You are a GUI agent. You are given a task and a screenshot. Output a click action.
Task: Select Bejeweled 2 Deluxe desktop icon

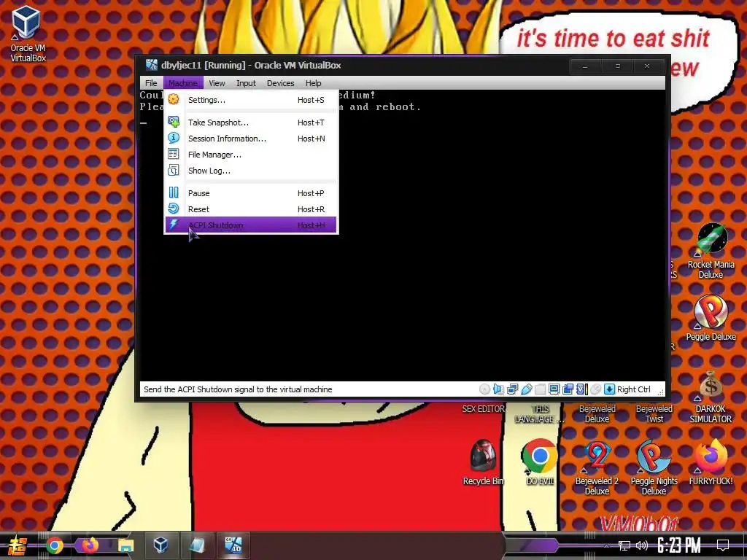coord(597,467)
